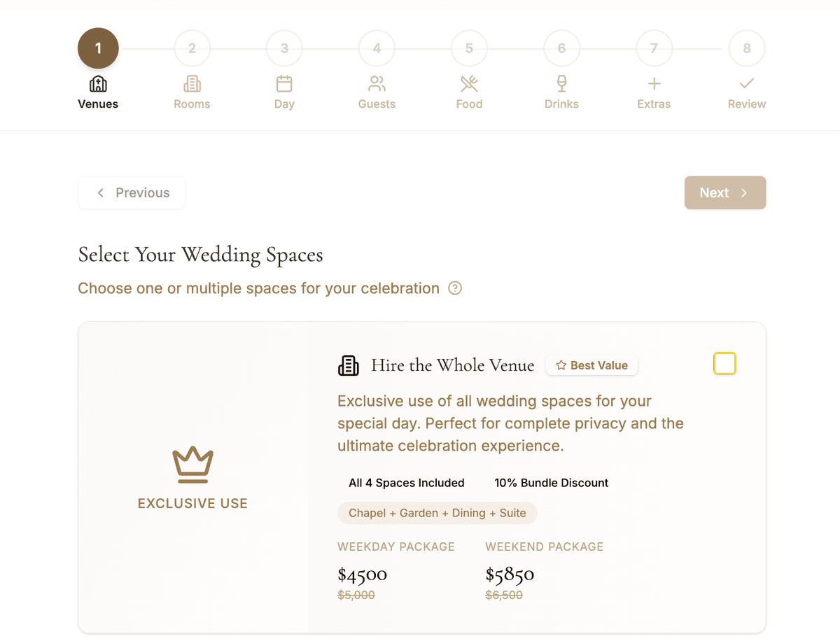The image size is (840, 641).
Task: Click the $4500 weekday package price
Action: (362, 574)
